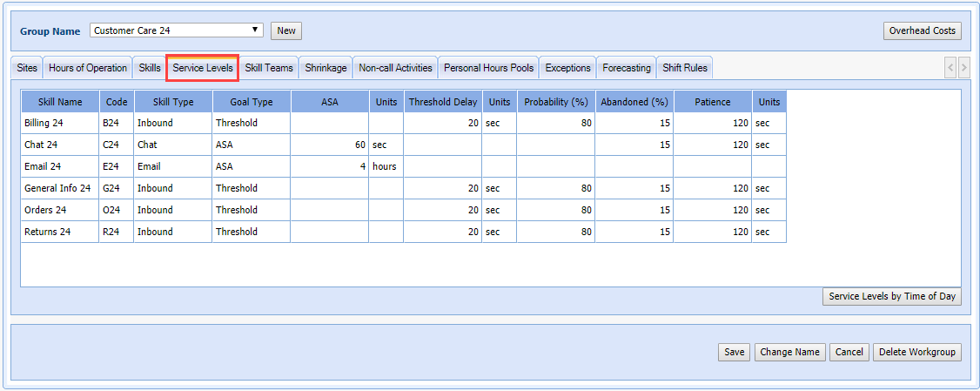The width and height of the screenshot is (980, 391).
Task: Open the Personal Hours Pools tab
Action: tap(488, 68)
